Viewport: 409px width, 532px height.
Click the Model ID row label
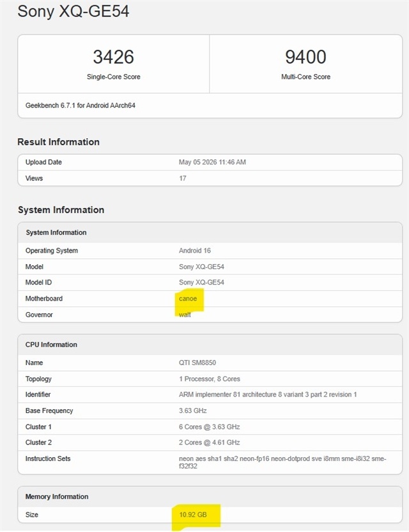(x=38, y=282)
